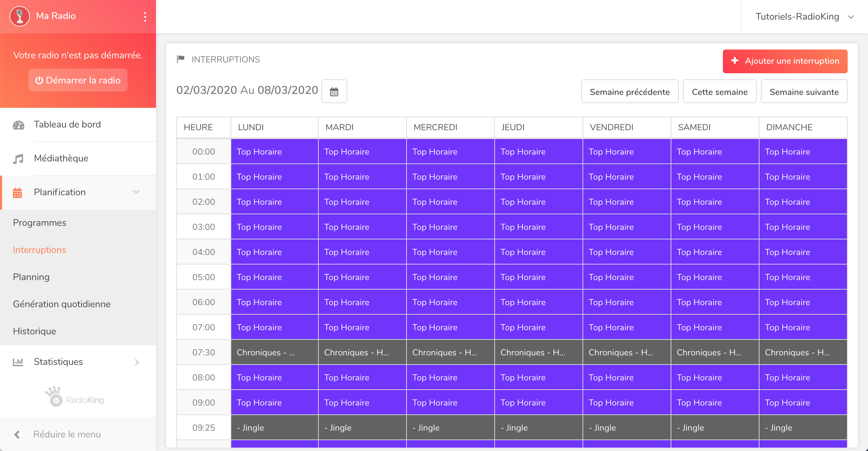The height and width of the screenshot is (451, 868).
Task: Open Planning submenu item
Action: coord(31,277)
